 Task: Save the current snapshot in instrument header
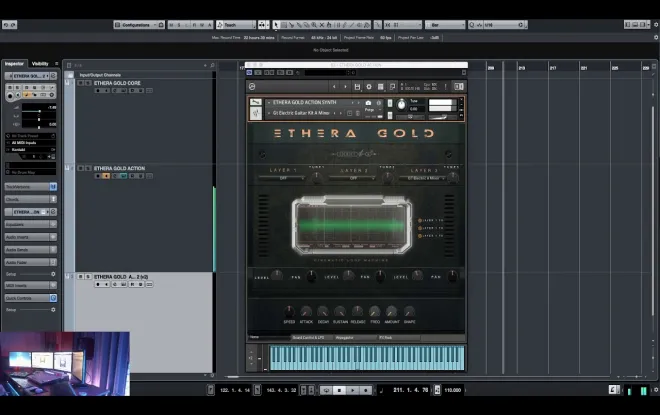click(349, 113)
